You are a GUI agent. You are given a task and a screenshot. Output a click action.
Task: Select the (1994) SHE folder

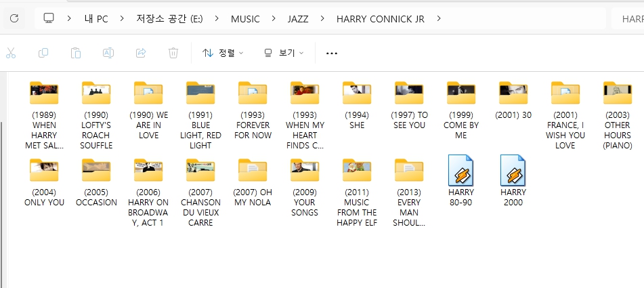pyautogui.click(x=357, y=105)
